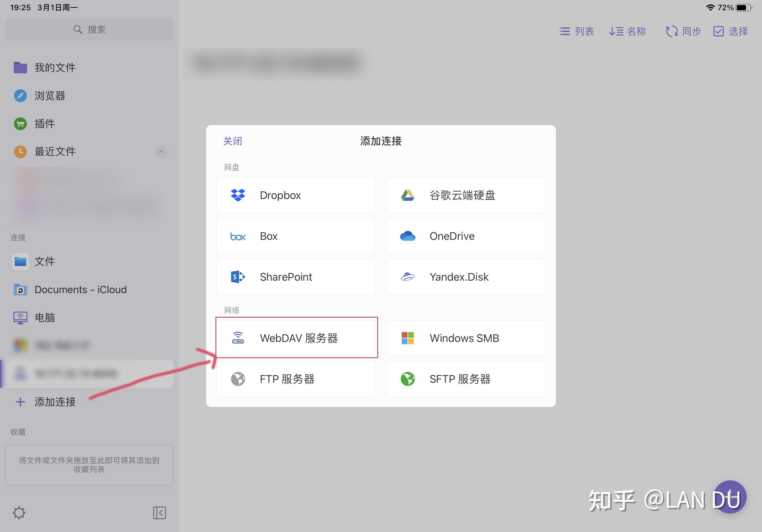Open settings via the gear icon
Viewport: 762px width, 532px height.
click(19, 513)
